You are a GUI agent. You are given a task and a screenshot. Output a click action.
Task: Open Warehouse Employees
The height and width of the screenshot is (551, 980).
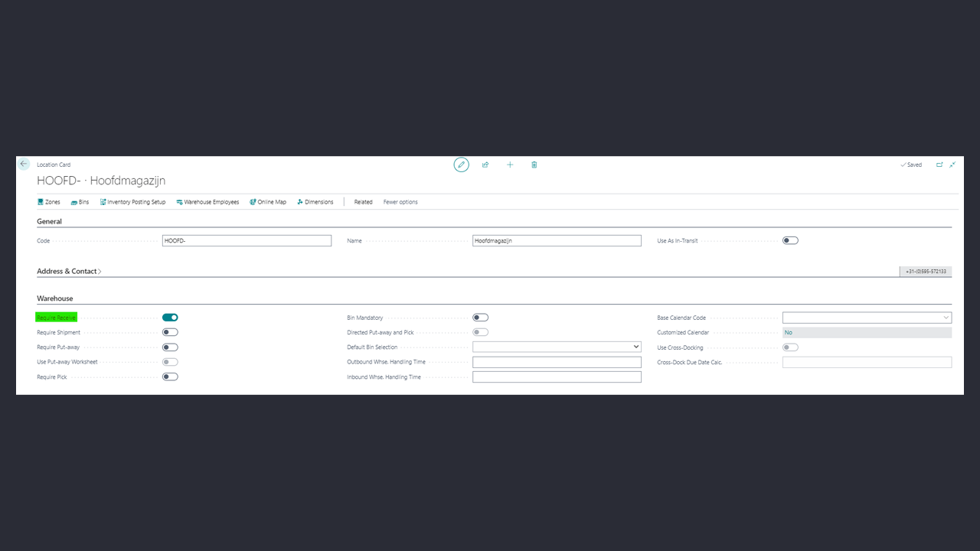click(207, 202)
